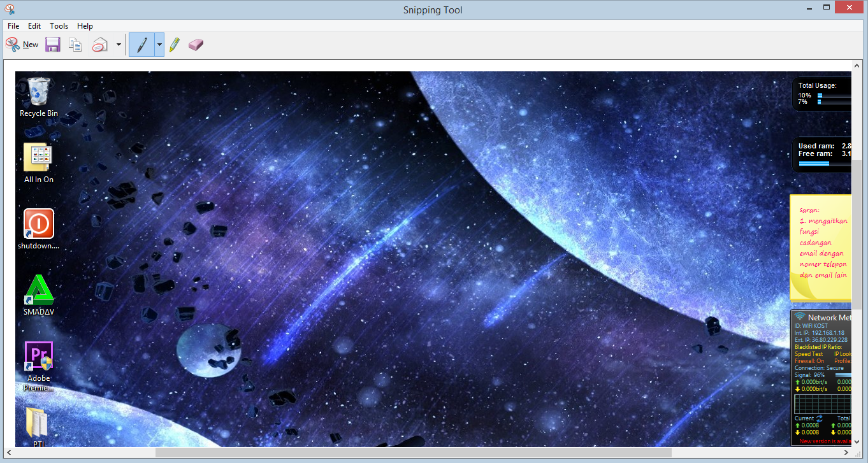Minimize the Snipping Tool window
The width and height of the screenshot is (868, 463).
809,8
